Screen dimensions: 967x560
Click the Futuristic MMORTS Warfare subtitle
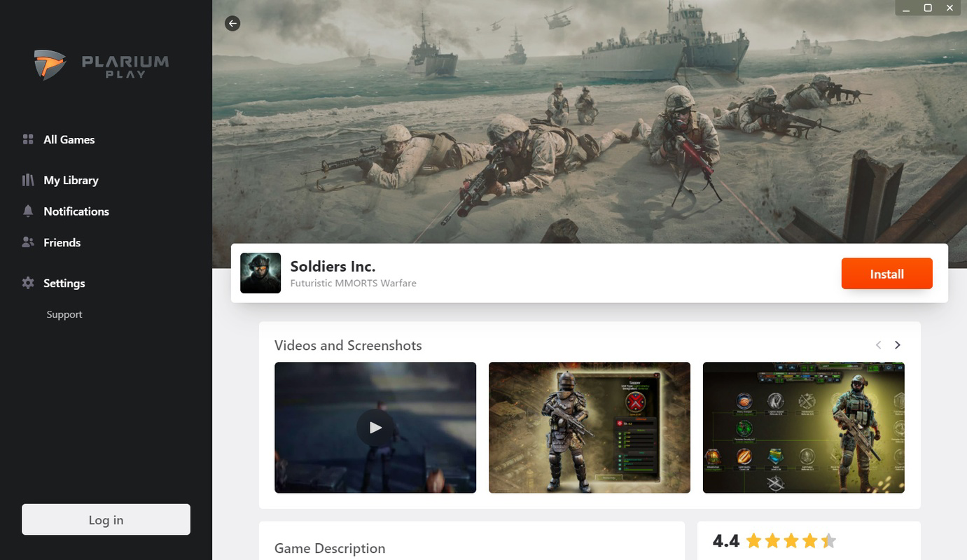(x=354, y=283)
